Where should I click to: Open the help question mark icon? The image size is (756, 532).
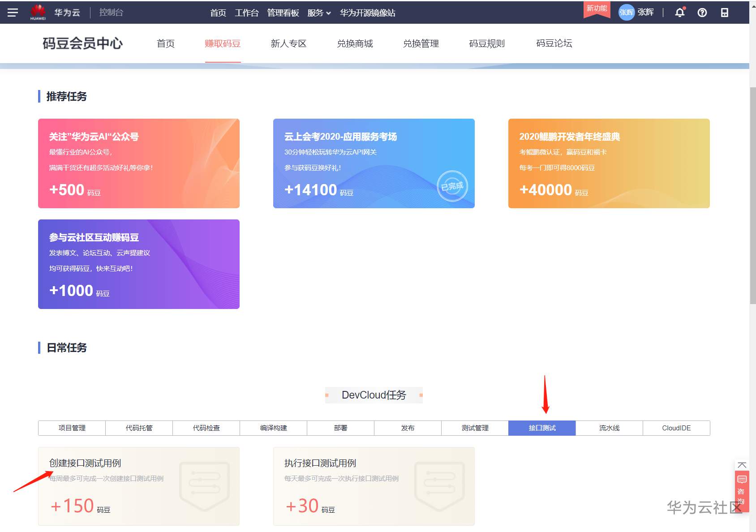pyautogui.click(x=702, y=13)
